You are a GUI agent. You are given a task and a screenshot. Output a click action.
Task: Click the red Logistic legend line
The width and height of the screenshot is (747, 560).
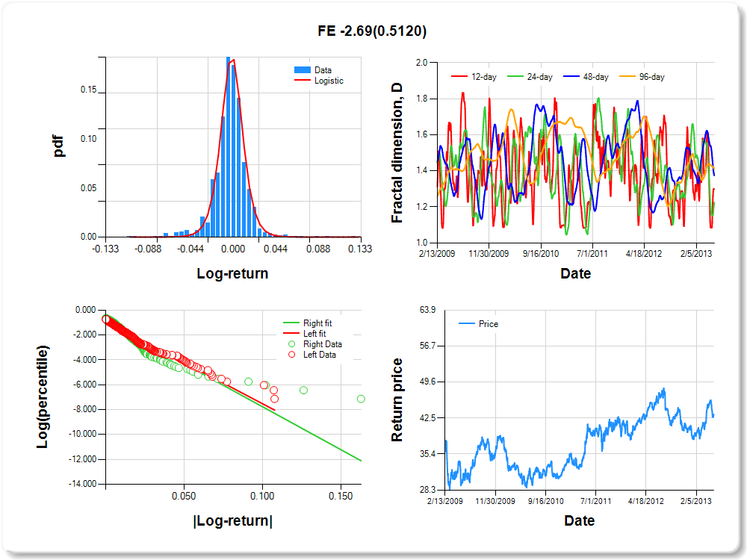pyautogui.click(x=303, y=81)
